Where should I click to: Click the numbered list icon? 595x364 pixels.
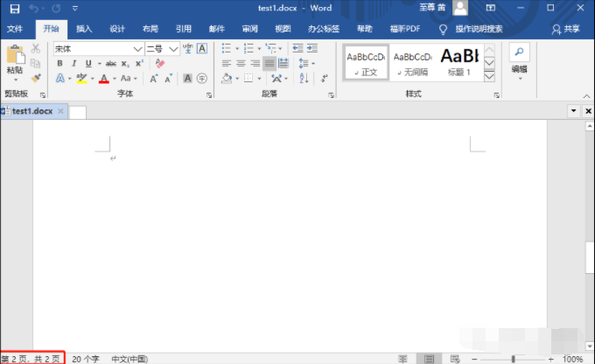pos(248,48)
